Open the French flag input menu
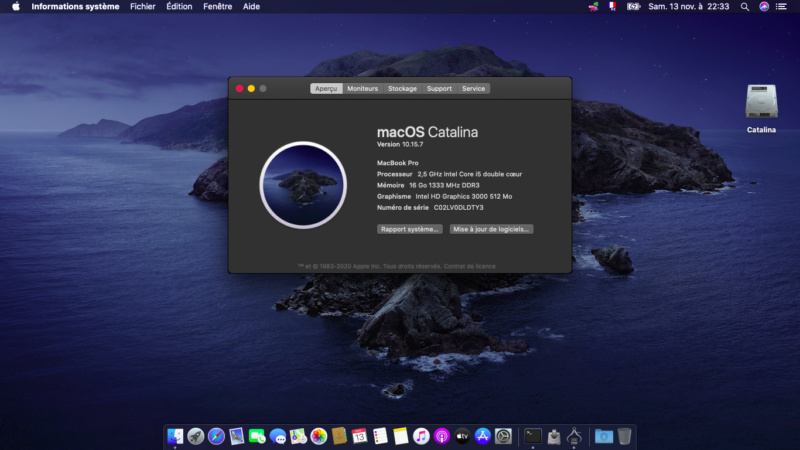This screenshot has width=800, height=450. click(612, 7)
